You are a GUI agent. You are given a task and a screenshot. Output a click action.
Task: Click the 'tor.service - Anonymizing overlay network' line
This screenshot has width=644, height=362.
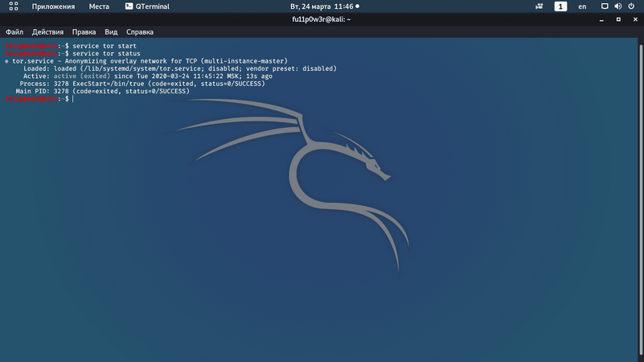[146, 61]
